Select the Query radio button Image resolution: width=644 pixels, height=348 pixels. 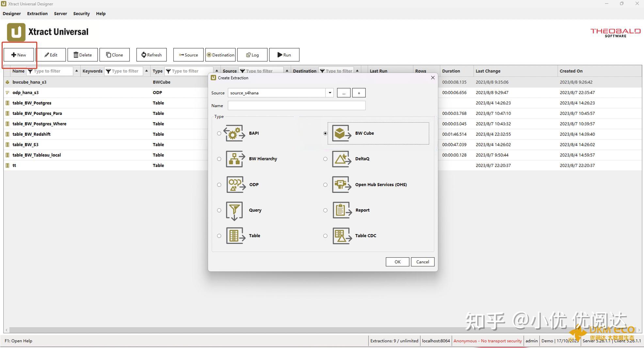click(219, 210)
